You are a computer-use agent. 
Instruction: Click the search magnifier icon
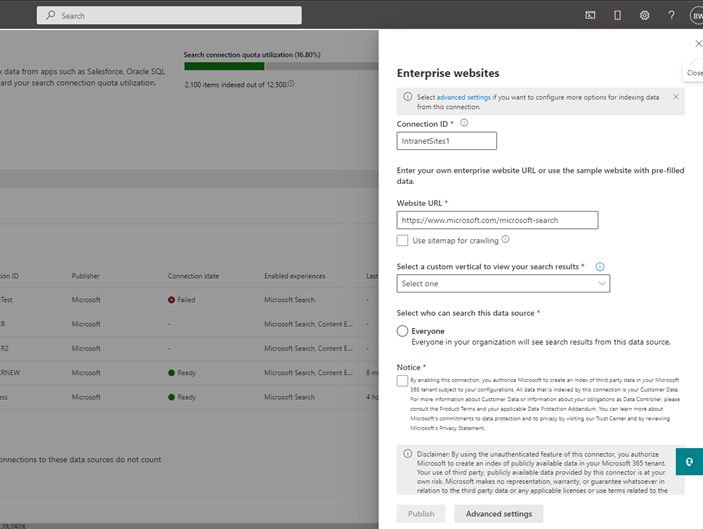point(51,15)
